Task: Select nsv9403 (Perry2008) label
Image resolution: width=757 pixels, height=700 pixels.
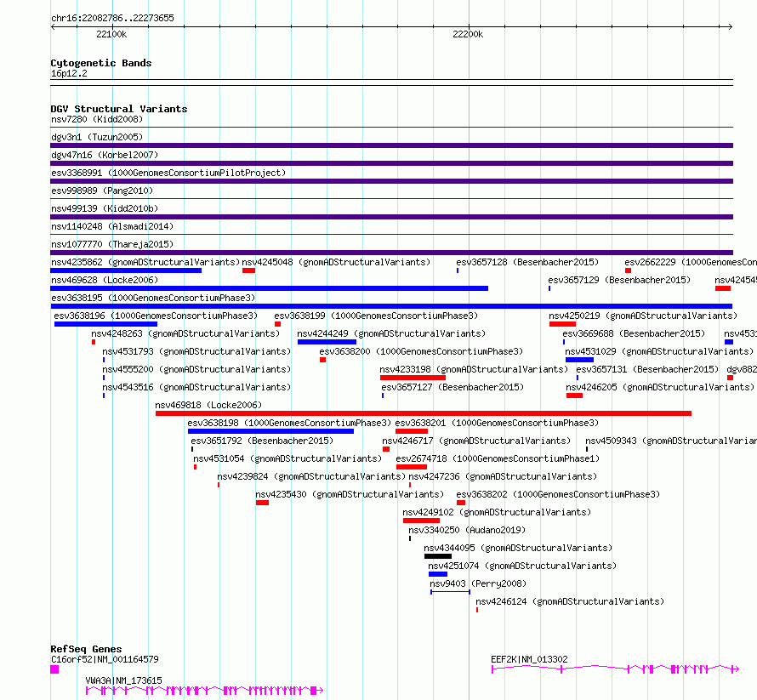Action: 478,583
